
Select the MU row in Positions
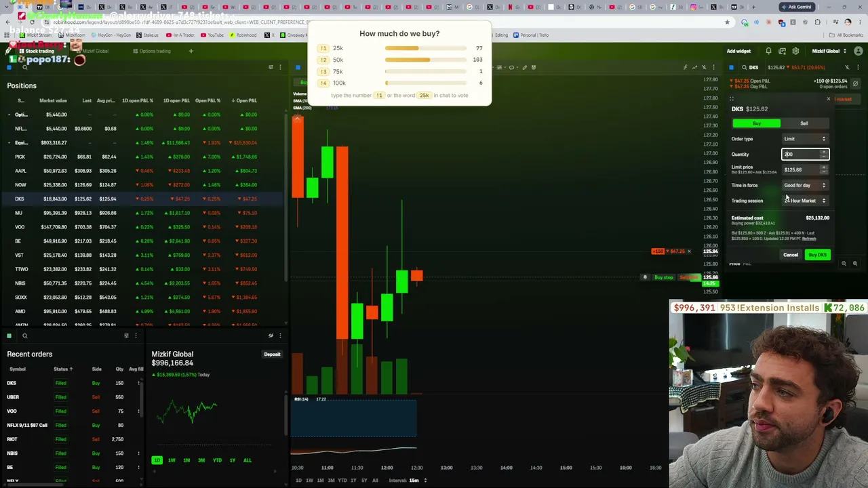click(x=142, y=213)
